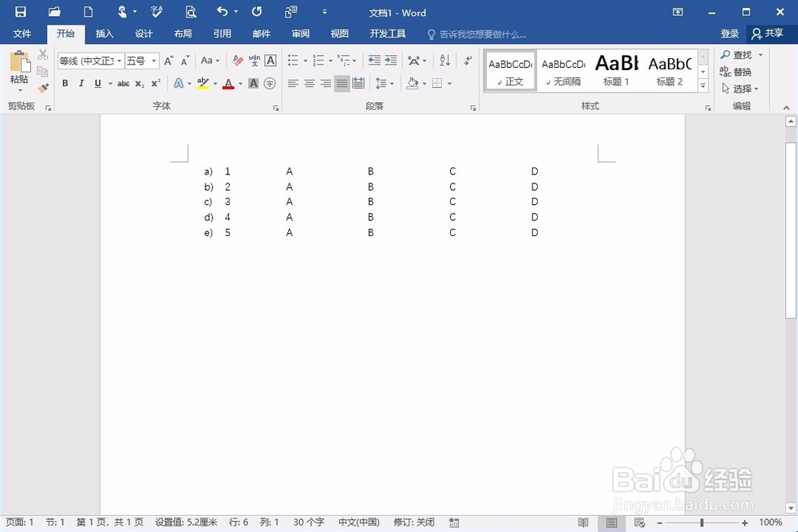Switch to read mode view in status bar
798x532 pixels.
(583, 522)
